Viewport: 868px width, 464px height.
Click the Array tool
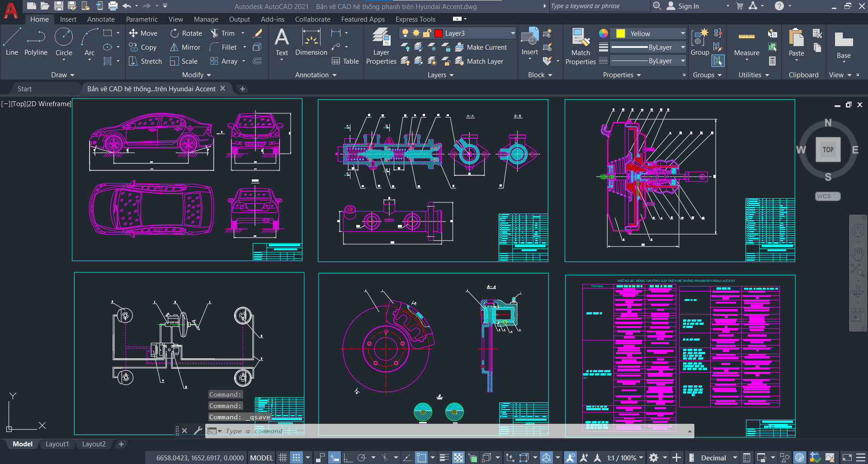point(223,61)
